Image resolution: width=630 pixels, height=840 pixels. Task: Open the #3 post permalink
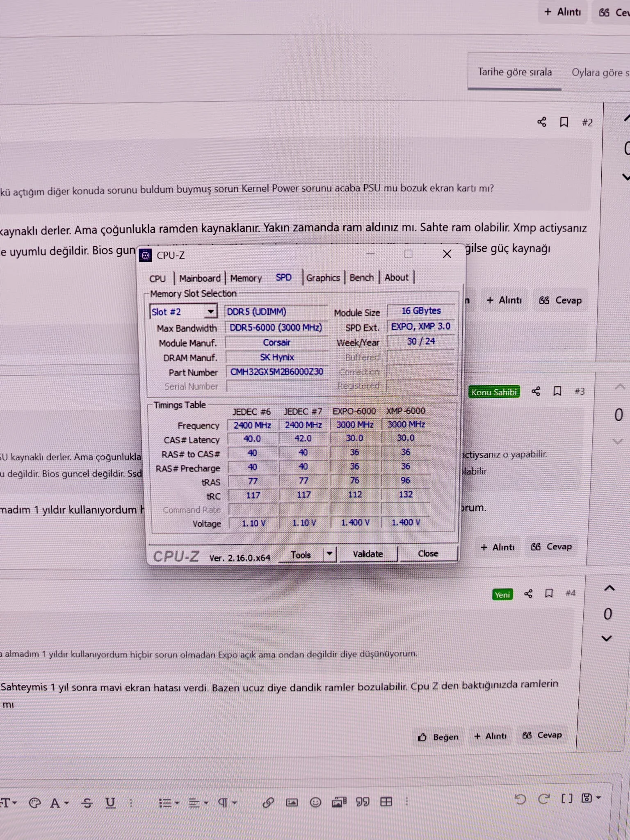579,391
